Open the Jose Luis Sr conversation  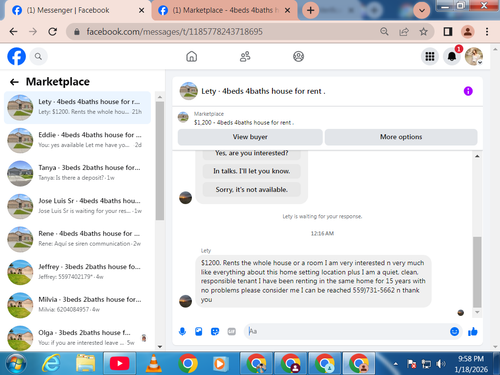pos(77,206)
